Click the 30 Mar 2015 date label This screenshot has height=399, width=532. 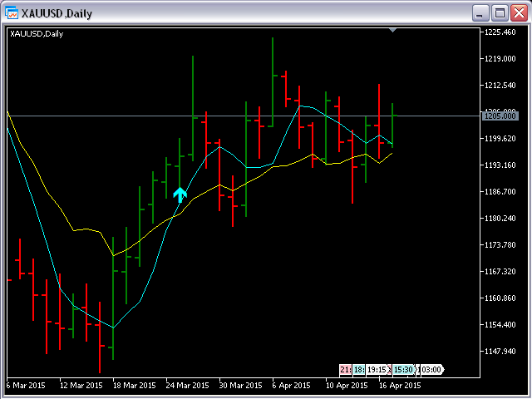click(x=240, y=386)
